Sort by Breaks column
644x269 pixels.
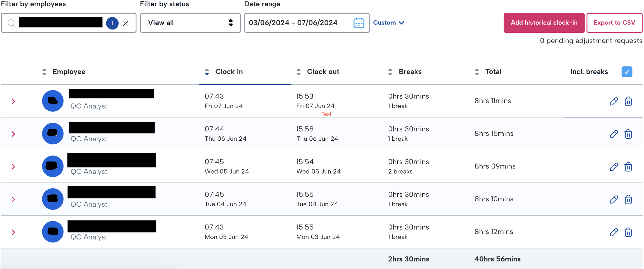[x=410, y=72]
